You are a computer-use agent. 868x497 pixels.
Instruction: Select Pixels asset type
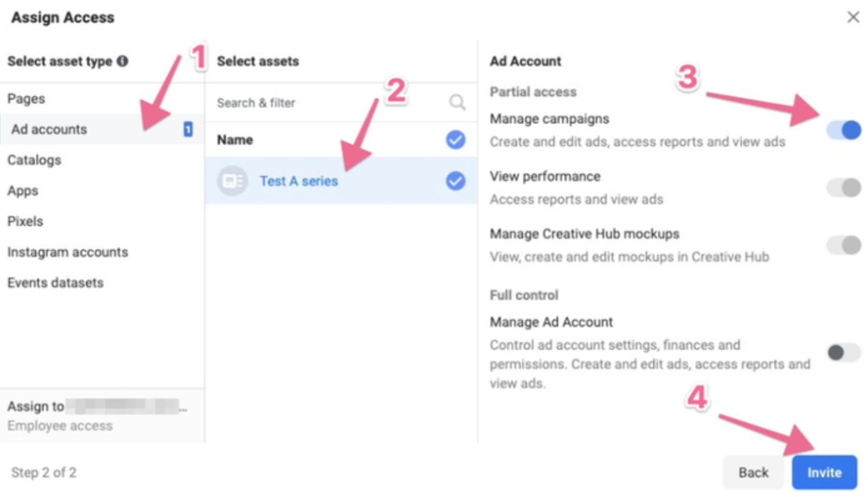(x=25, y=221)
